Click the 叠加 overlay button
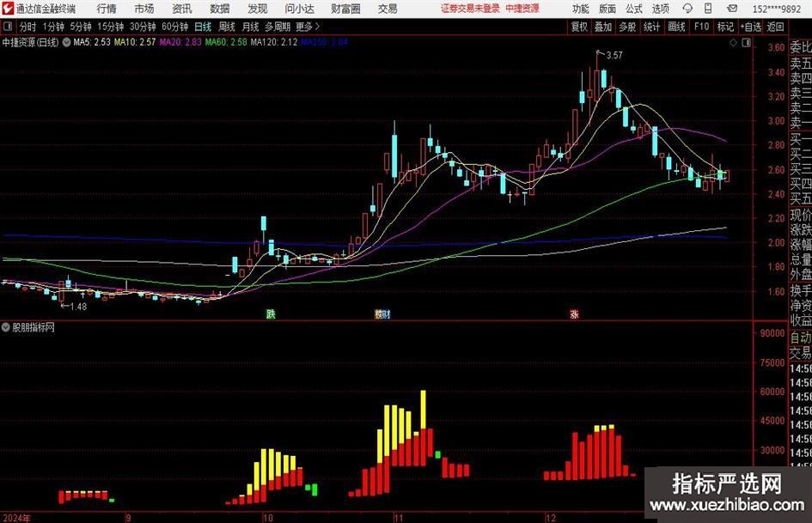Image resolution: width=812 pixels, height=523 pixels. (x=603, y=27)
